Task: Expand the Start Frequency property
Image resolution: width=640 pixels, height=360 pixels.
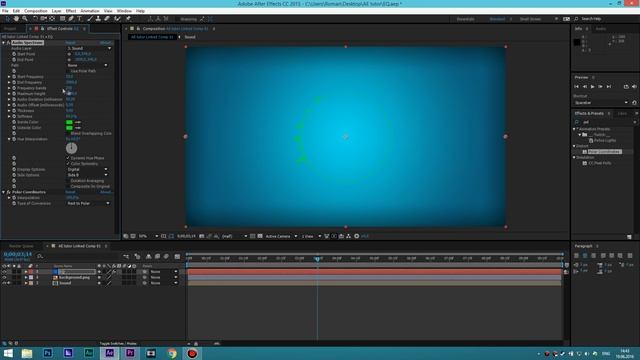Action: coord(9,77)
